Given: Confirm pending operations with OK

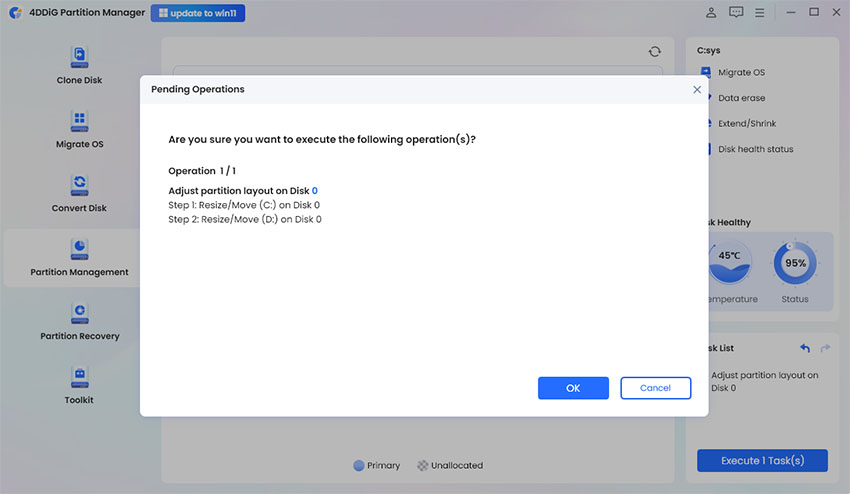Looking at the screenshot, I should coord(573,388).
